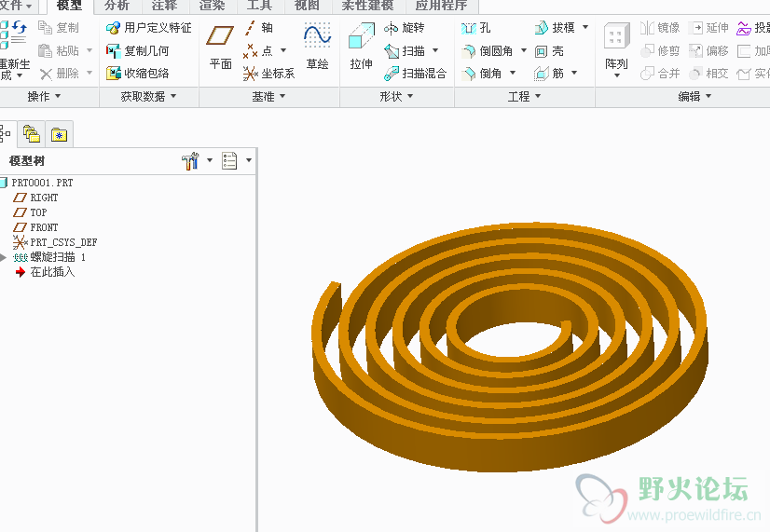Open the View (视图) ribbon tab
The width and height of the screenshot is (770, 532).
tap(307, 6)
